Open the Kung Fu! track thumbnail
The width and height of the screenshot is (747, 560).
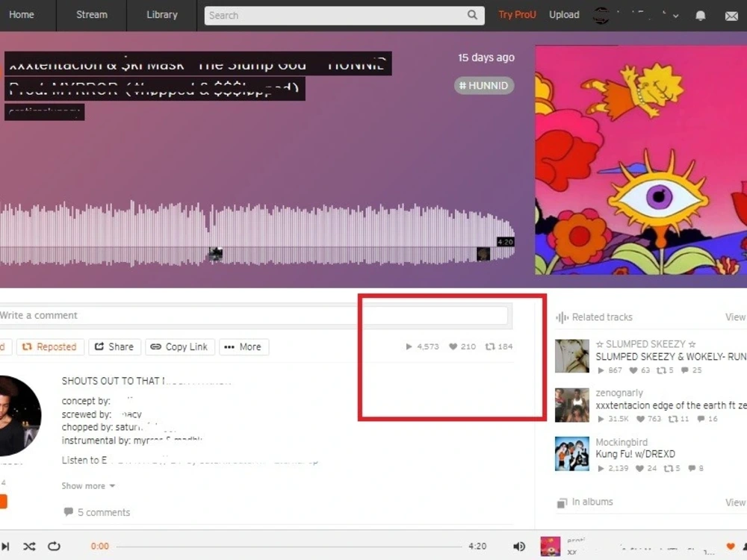[x=572, y=454]
